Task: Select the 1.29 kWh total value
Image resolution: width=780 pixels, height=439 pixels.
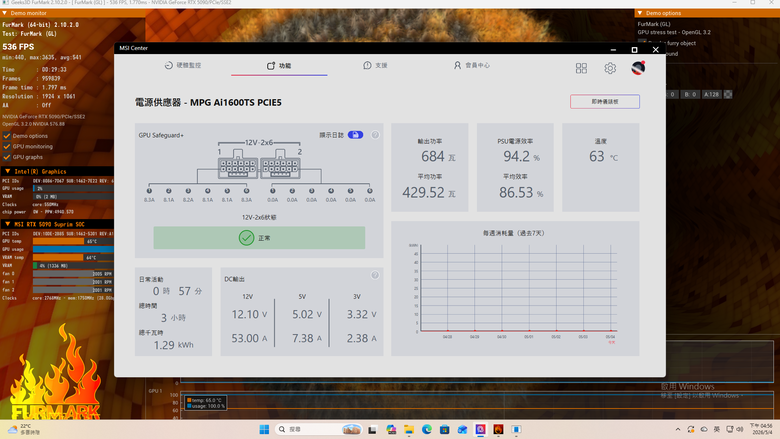Action: (x=164, y=345)
